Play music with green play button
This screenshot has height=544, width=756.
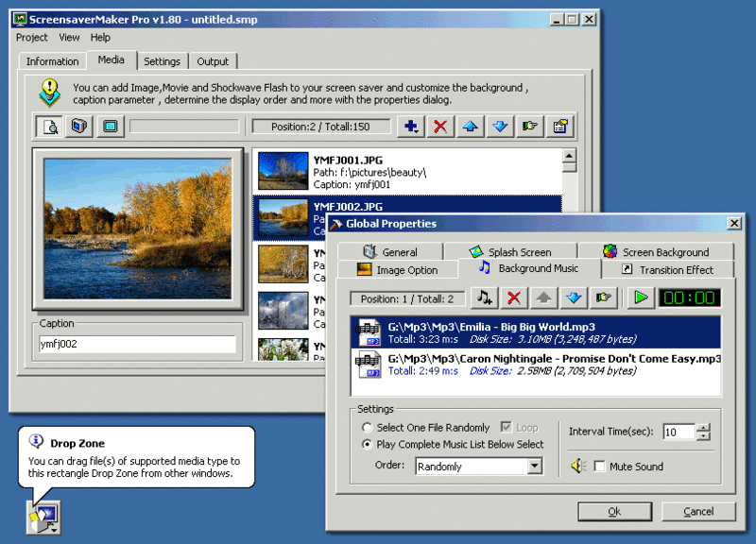pyautogui.click(x=641, y=297)
